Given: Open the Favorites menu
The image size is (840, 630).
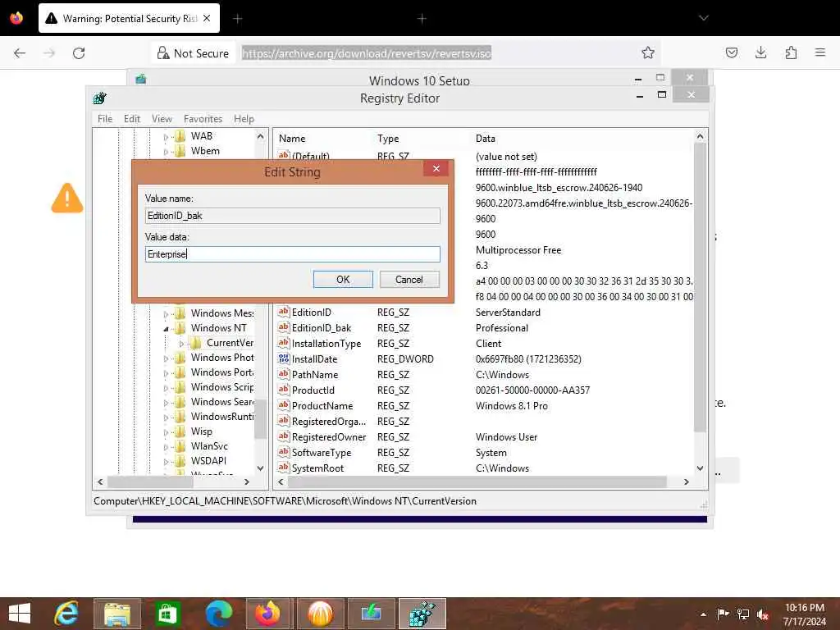Looking at the screenshot, I should pos(203,118).
